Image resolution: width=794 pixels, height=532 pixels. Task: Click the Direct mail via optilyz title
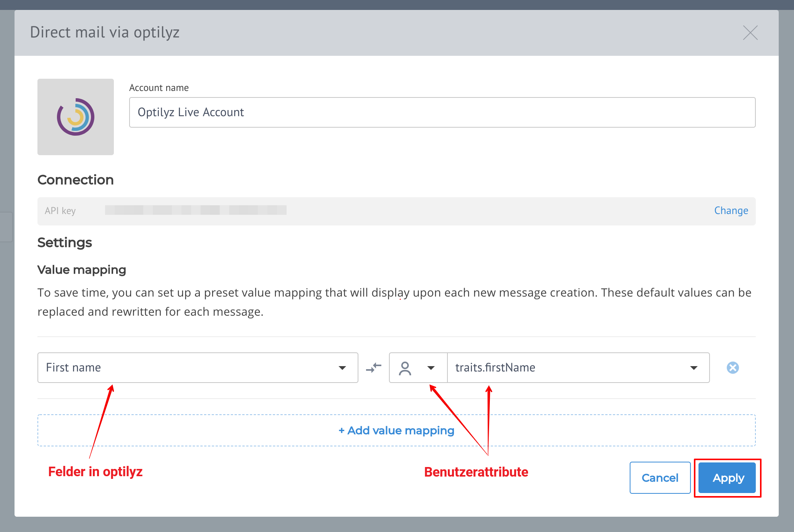click(x=105, y=32)
